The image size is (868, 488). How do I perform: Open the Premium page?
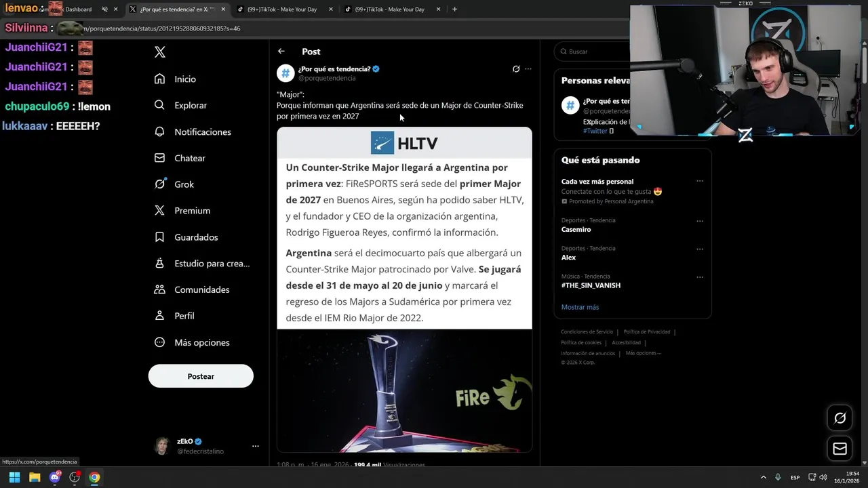[182, 210]
